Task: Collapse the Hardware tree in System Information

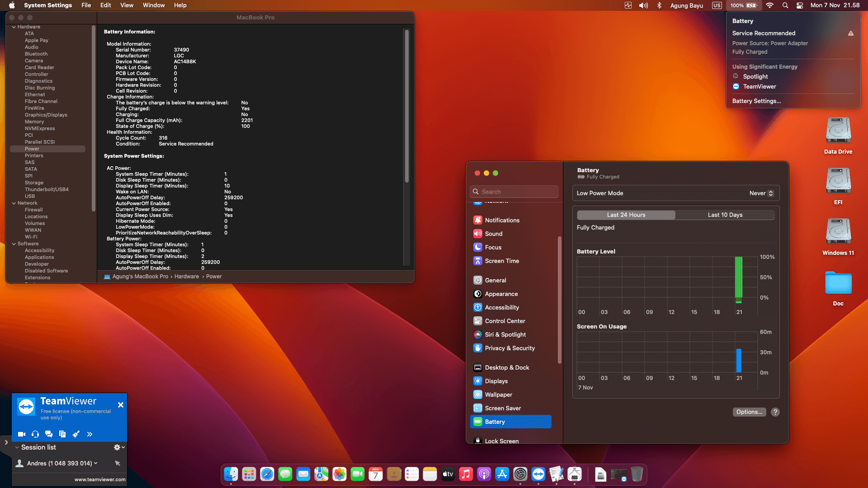Action: tap(14, 27)
